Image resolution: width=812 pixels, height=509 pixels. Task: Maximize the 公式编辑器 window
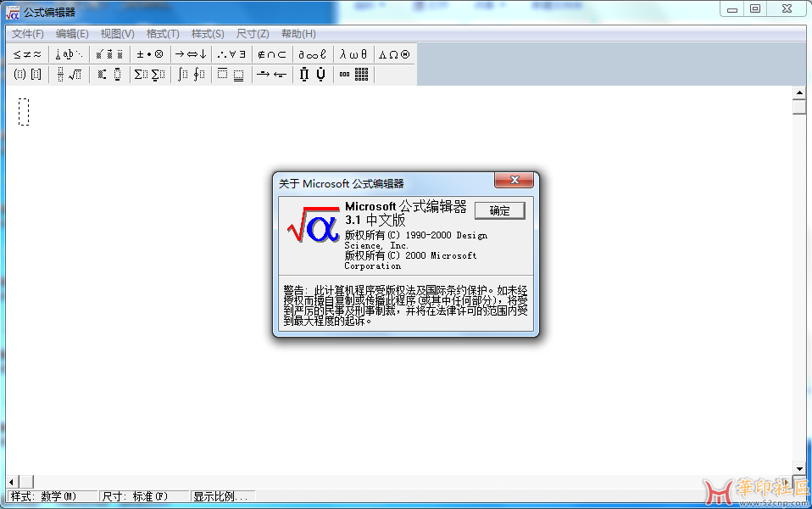coord(755,9)
